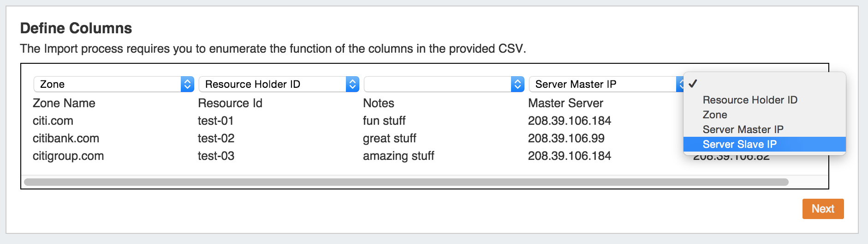Click the blue arrows on the empty Notes column select

pos(517,84)
